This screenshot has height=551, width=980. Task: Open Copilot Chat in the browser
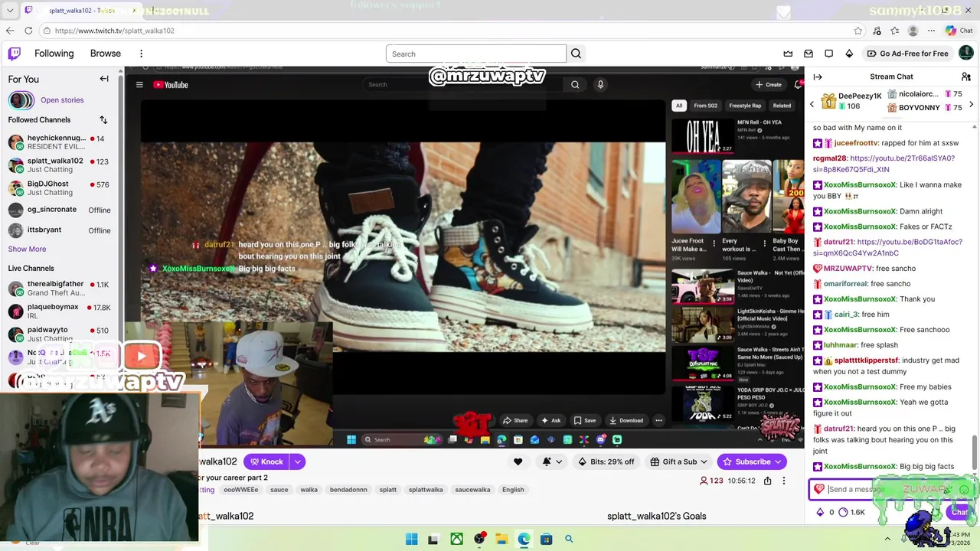959,31
